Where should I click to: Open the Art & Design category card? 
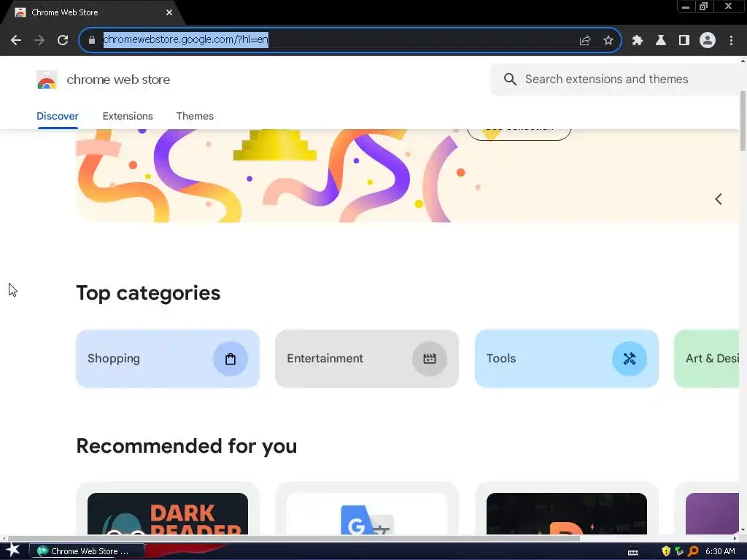[x=707, y=359]
